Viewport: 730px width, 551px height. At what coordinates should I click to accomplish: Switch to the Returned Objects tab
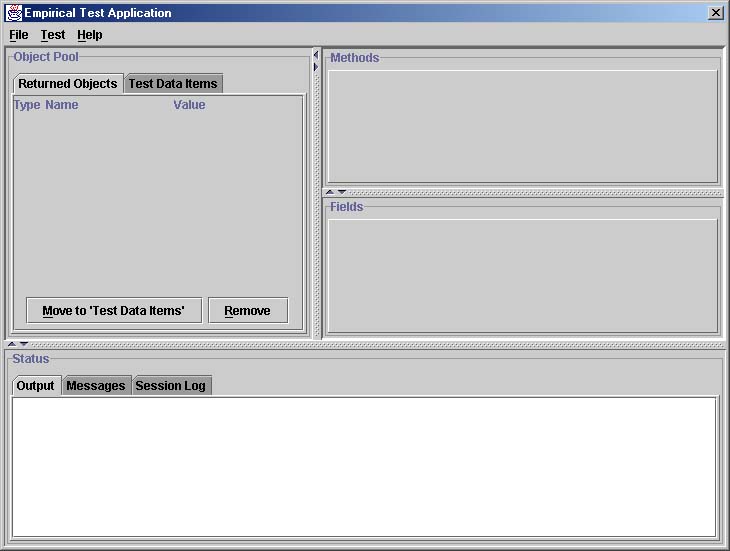pyautogui.click(x=67, y=84)
